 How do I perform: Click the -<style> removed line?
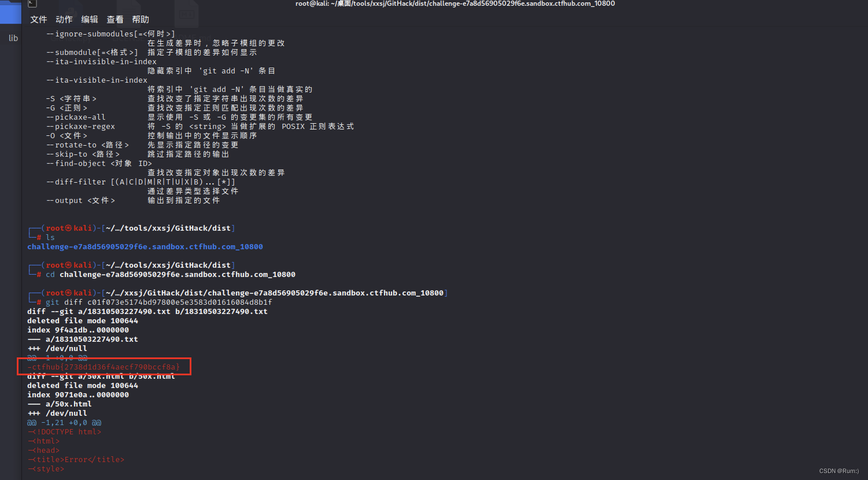[46, 469]
